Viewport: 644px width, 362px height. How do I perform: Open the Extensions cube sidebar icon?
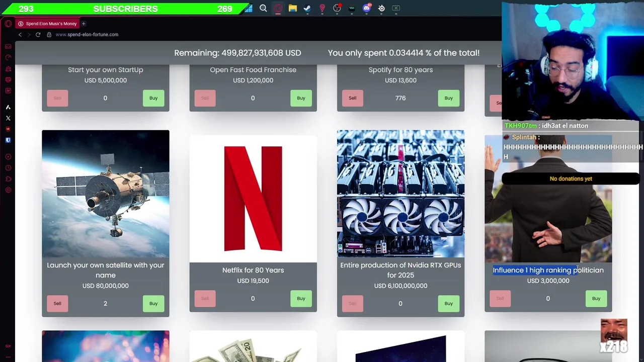[8, 179]
